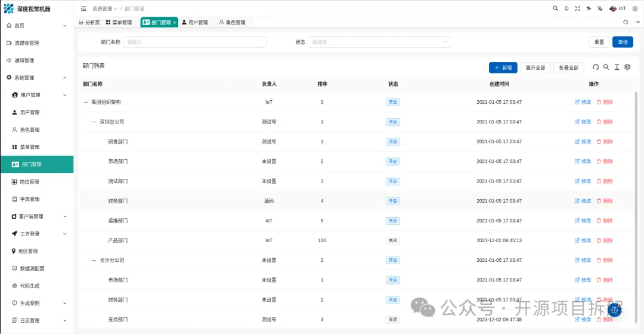Click 删除 for 测试部门
This screenshot has height=334, width=644.
pyautogui.click(x=605, y=181)
